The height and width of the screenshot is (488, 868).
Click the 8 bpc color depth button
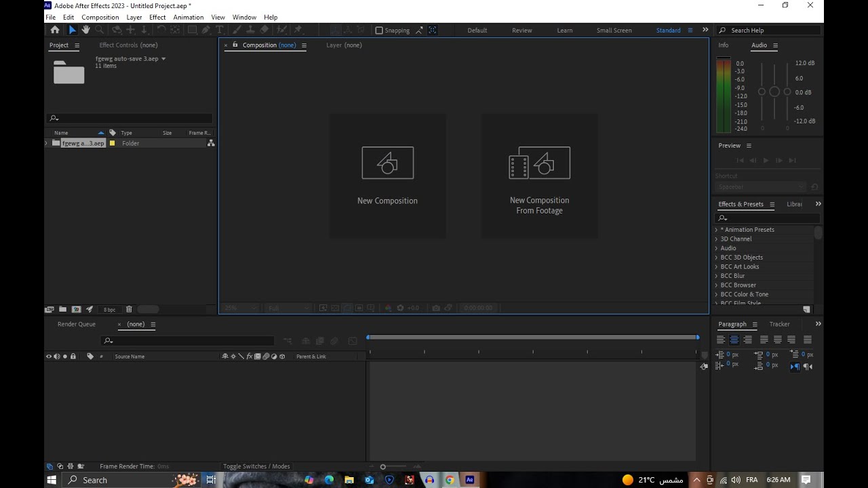[108, 310]
